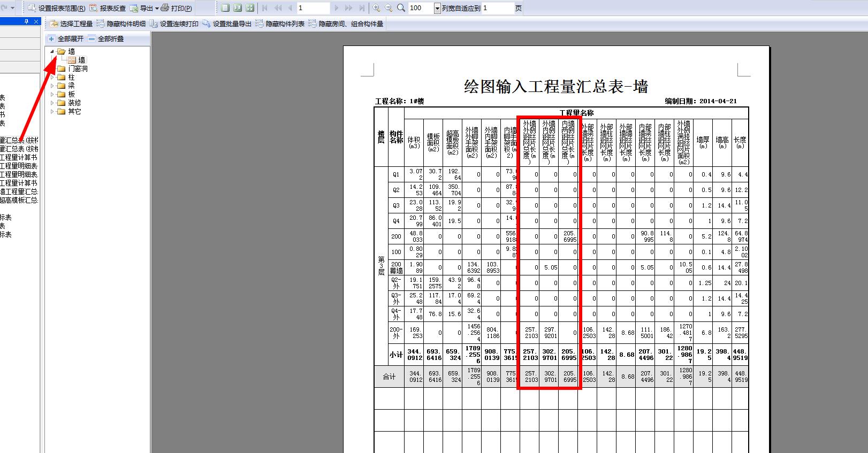The height and width of the screenshot is (453, 868).
Task: Select the 门窗洞 folder
Action: click(x=72, y=68)
